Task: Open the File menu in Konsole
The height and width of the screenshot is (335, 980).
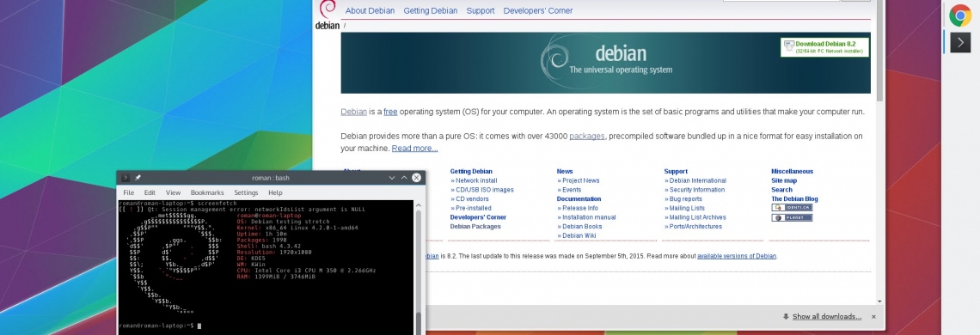Action: (x=129, y=192)
